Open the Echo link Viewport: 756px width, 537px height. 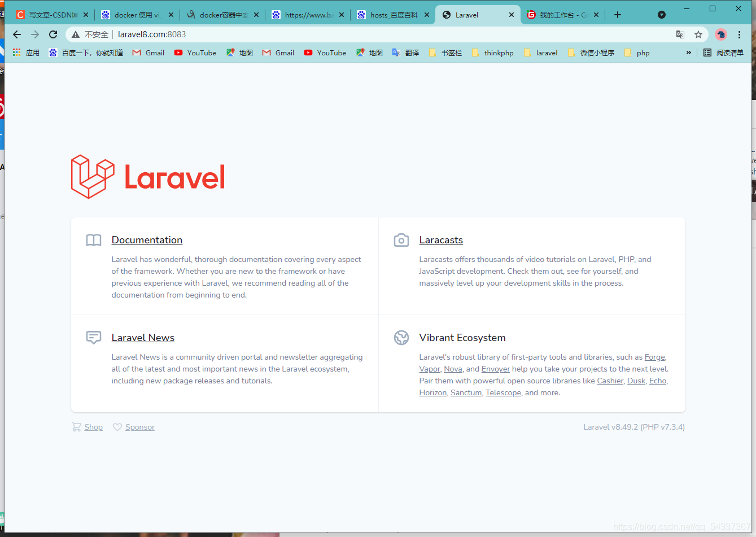point(658,381)
